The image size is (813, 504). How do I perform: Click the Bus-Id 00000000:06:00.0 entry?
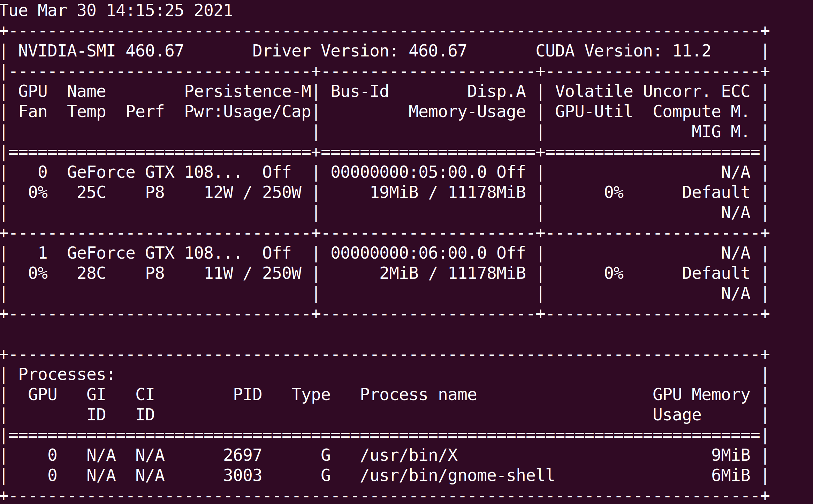point(408,253)
